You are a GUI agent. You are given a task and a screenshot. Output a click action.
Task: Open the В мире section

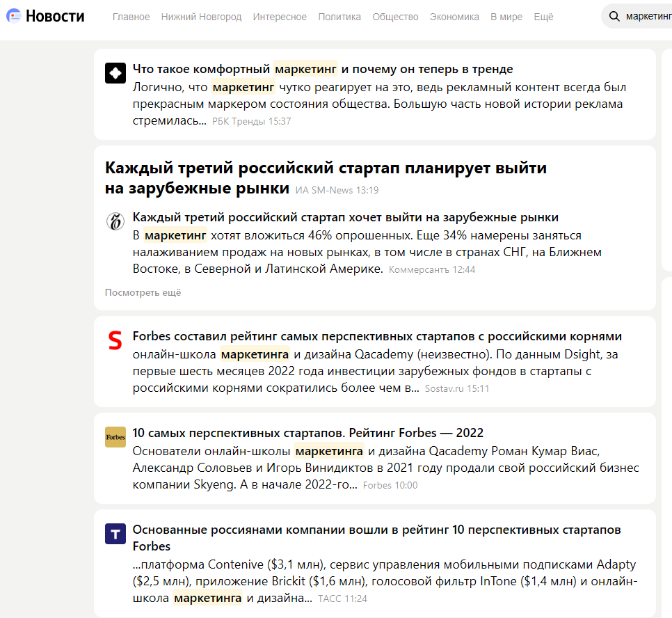tap(506, 17)
